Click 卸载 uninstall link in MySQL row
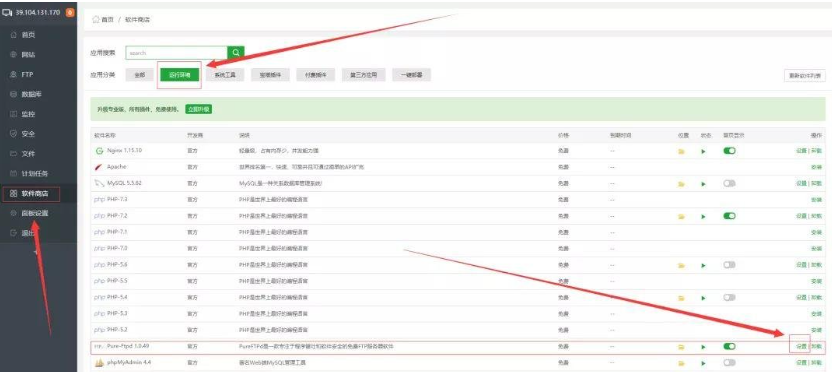 tap(816, 183)
